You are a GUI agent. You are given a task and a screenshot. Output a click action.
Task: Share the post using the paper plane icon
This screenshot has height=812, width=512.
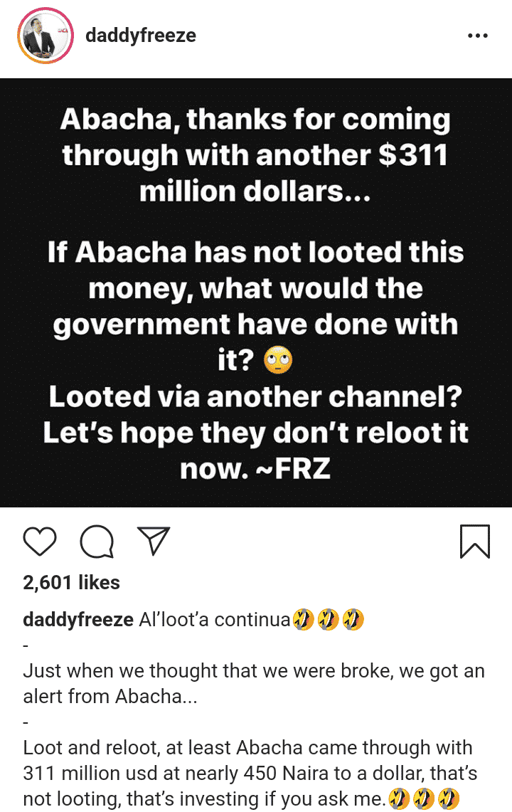tap(153, 541)
